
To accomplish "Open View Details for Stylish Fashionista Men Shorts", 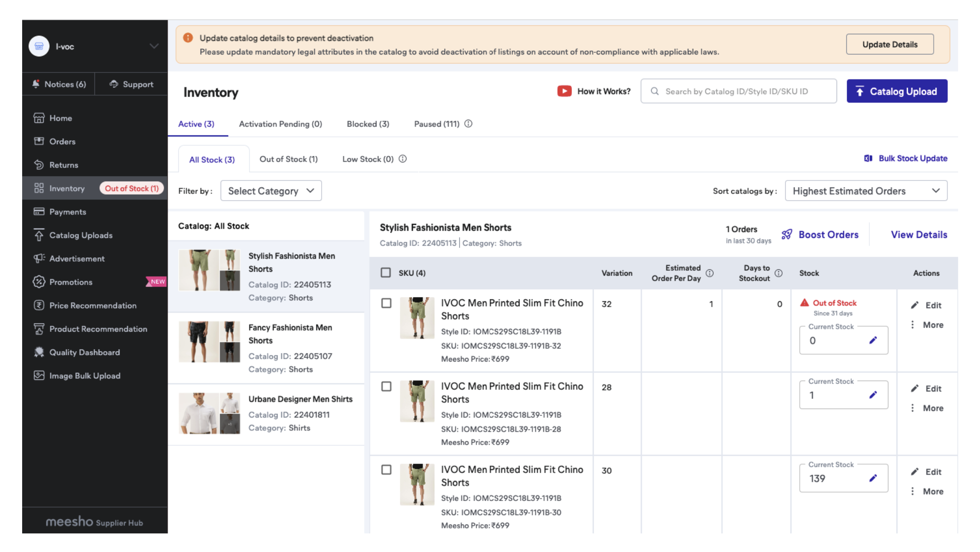I will [x=919, y=234].
